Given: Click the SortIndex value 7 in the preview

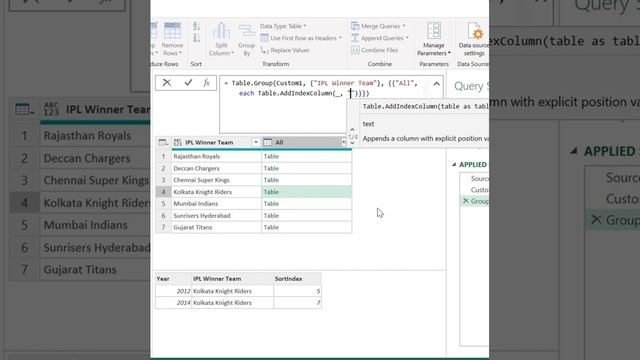Looking at the screenshot, I should tap(298, 303).
